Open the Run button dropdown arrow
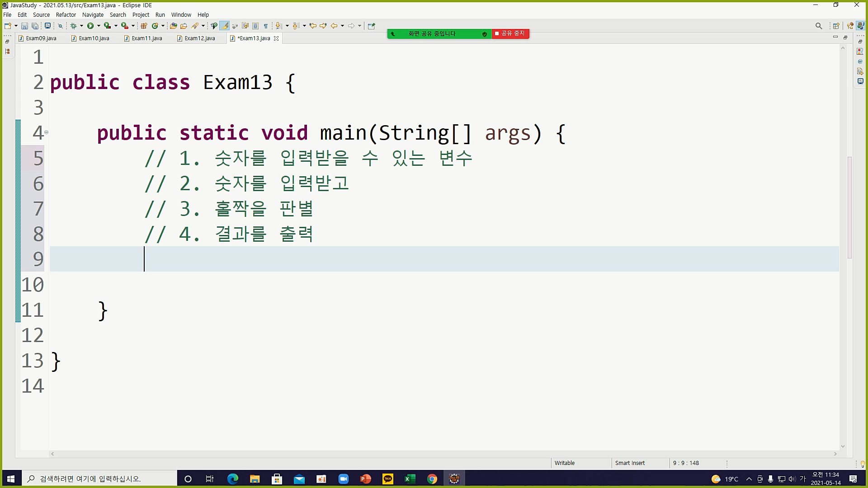868x488 pixels. (x=99, y=26)
